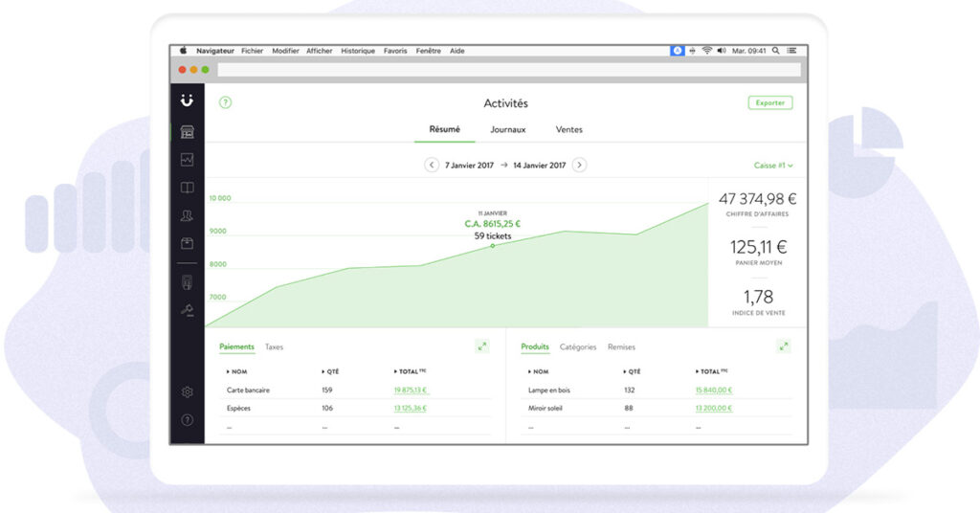
Task: Select the Remises tab
Action: (621, 346)
